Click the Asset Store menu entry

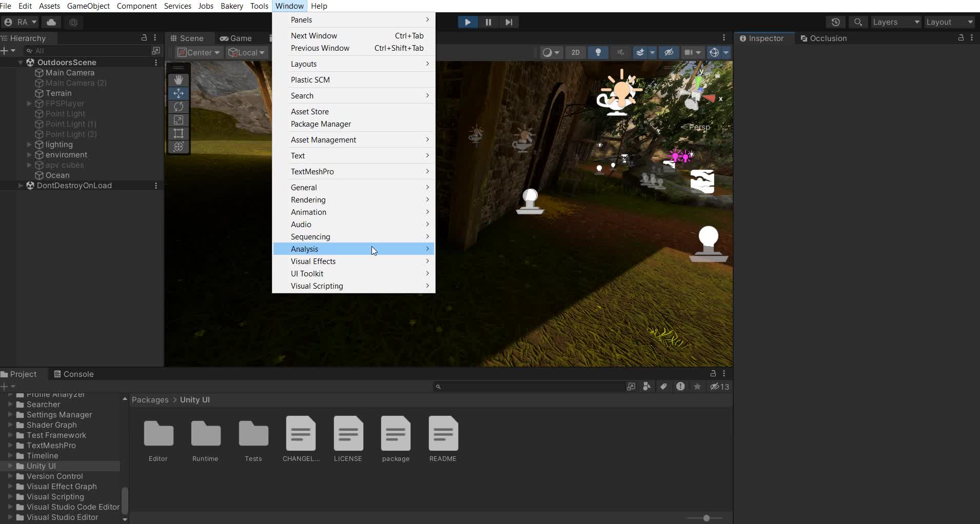[x=309, y=111]
